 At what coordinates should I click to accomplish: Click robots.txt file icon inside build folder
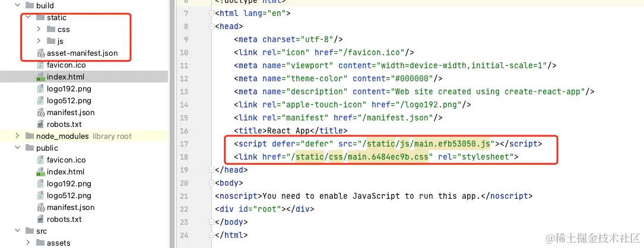coord(41,124)
